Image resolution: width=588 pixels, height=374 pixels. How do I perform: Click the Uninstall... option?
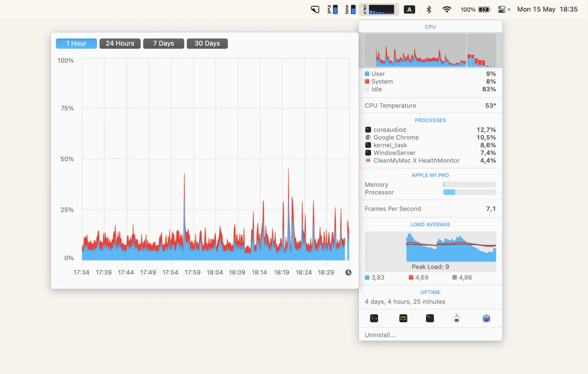coord(380,335)
